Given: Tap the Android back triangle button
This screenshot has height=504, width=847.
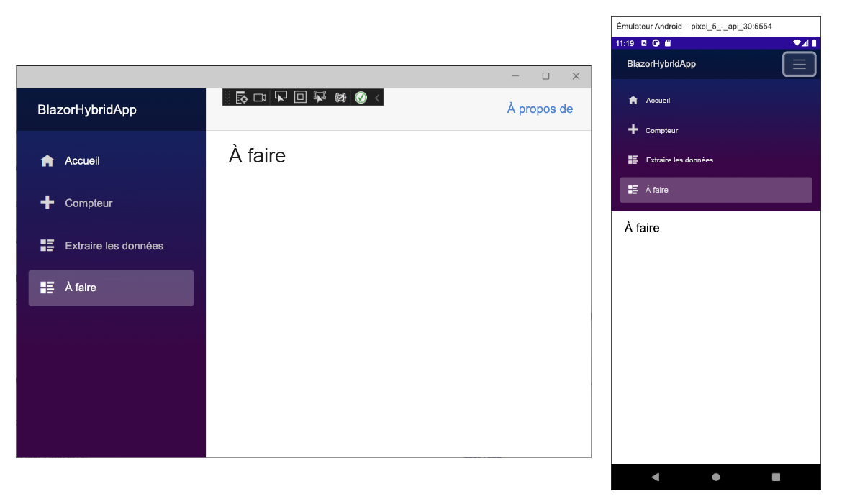Looking at the screenshot, I should pyautogui.click(x=656, y=477).
